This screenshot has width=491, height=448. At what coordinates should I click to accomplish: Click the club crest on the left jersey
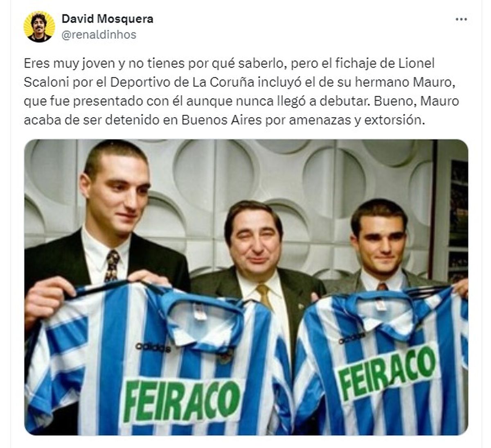pyautogui.click(x=225, y=356)
